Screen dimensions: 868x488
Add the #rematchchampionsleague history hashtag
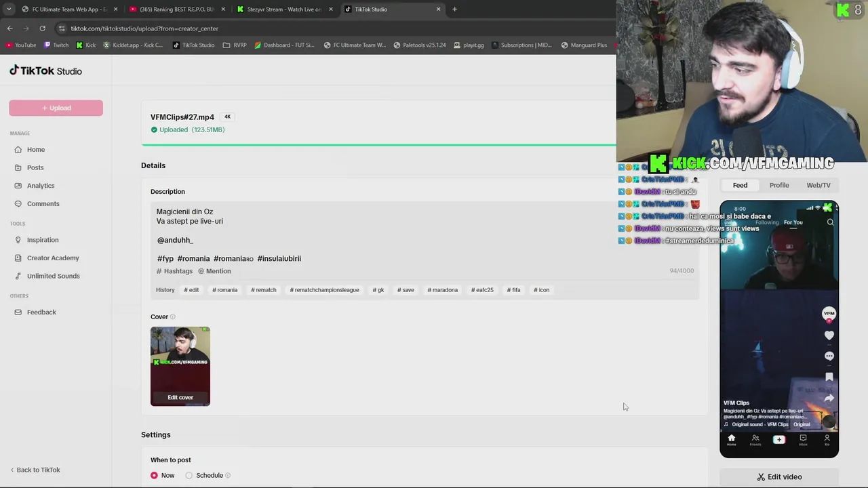(324, 290)
